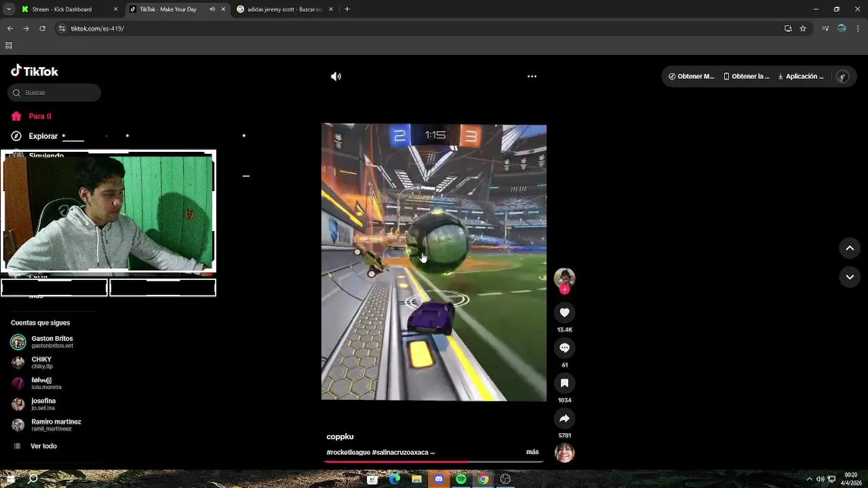Go back in browser history
This screenshot has width=868, height=488.
[x=9, y=28]
